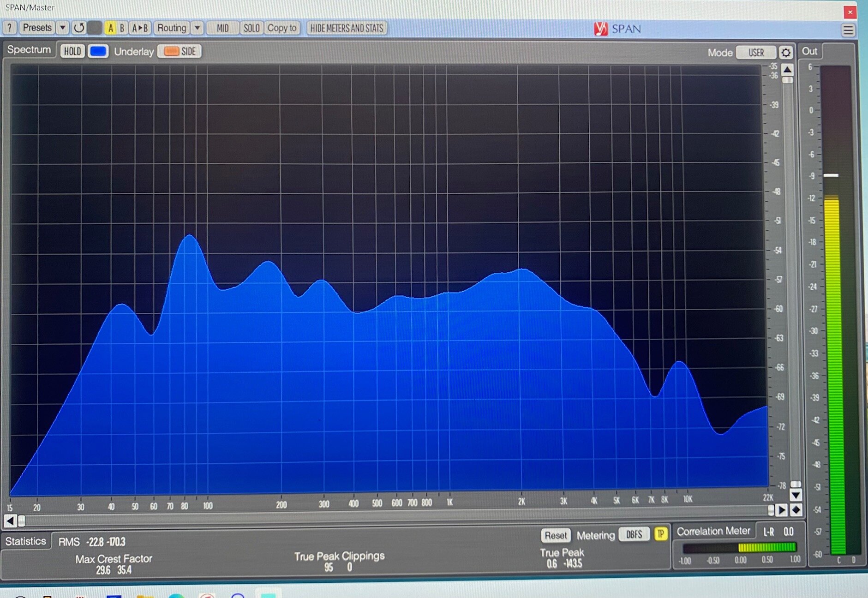Image resolution: width=868 pixels, height=598 pixels.
Task: Toggle the TP true peak metering
Action: [x=661, y=534]
